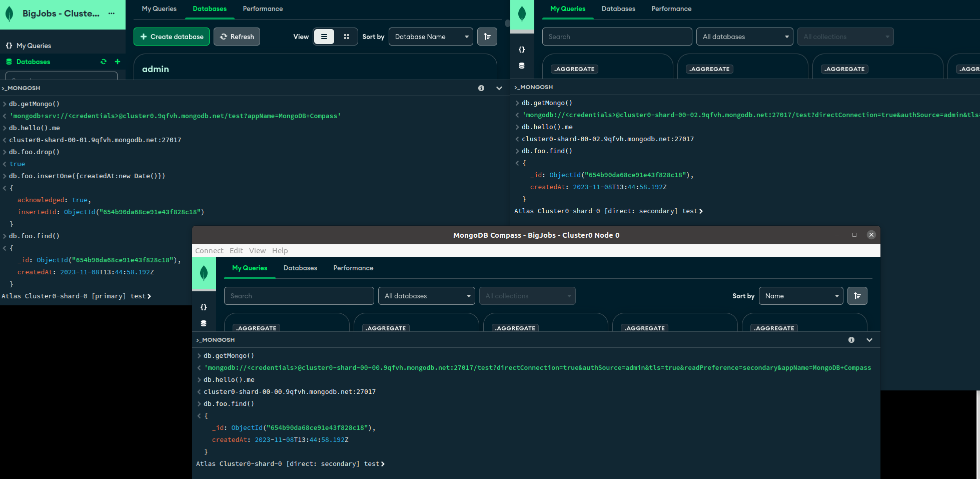This screenshot has height=479, width=980.
Task: Click the database stack icon in the Node 0 window
Action: pos(204,323)
